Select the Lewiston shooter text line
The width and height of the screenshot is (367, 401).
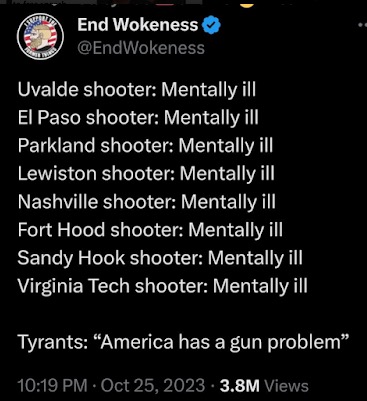(146, 174)
